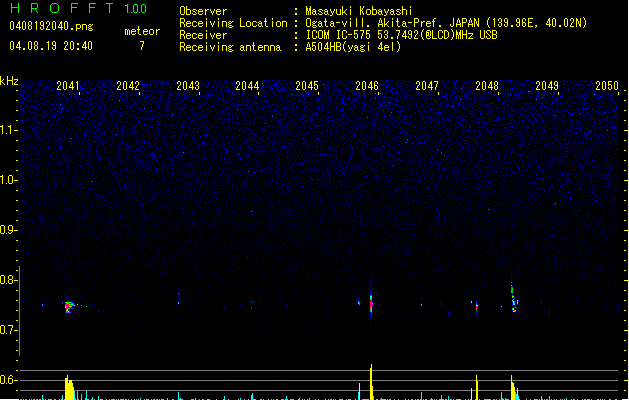Click the tallest yellow power peak at 2046
The image size is (629, 400).
coord(371,381)
